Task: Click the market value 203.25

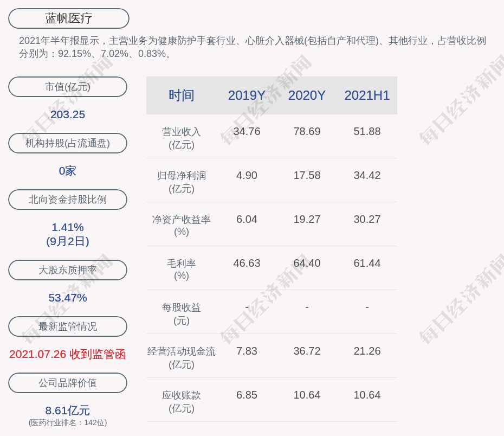Action: click(68, 114)
